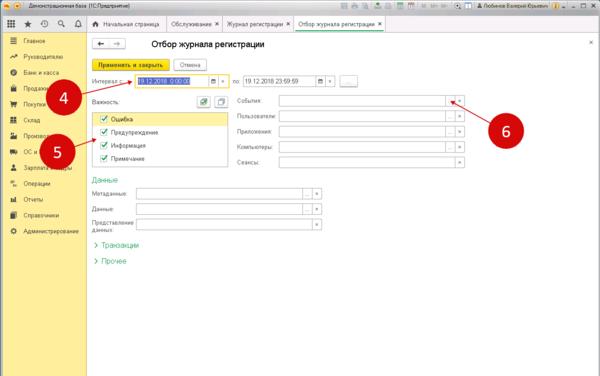This screenshot has height=376, width=600.
Task: Click the check all importance boxes icon
Action: [x=204, y=102]
